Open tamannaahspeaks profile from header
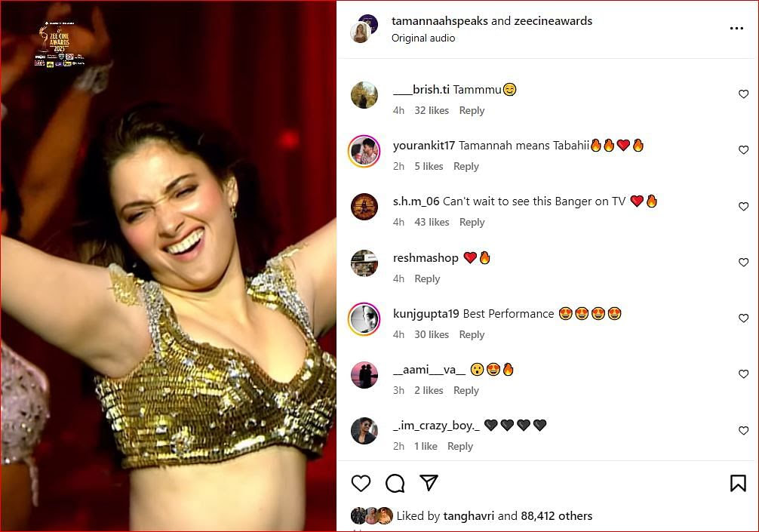 (439, 21)
